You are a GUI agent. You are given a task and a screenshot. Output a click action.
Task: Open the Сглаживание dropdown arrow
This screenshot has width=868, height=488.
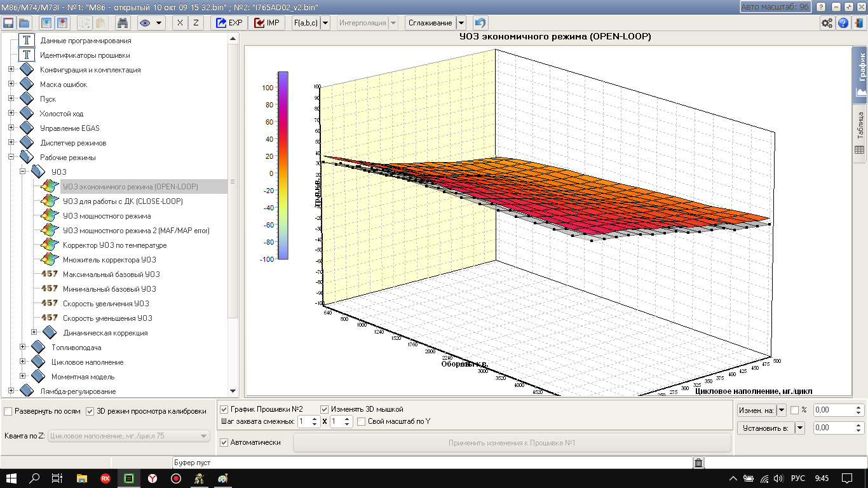461,23
